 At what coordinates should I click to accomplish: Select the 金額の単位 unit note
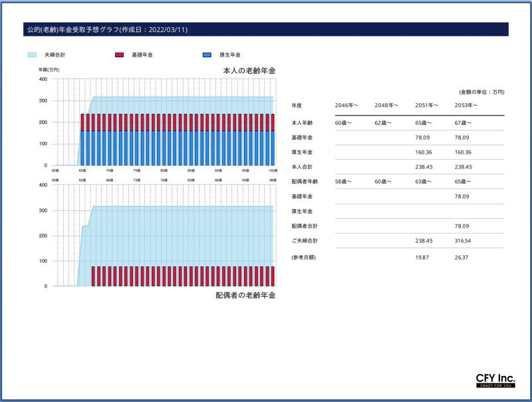pos(481,91)
